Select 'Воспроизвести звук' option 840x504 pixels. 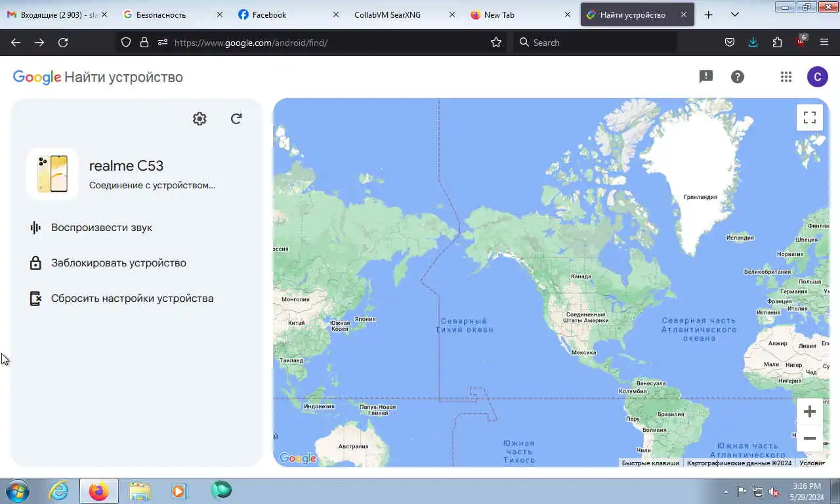102,228
